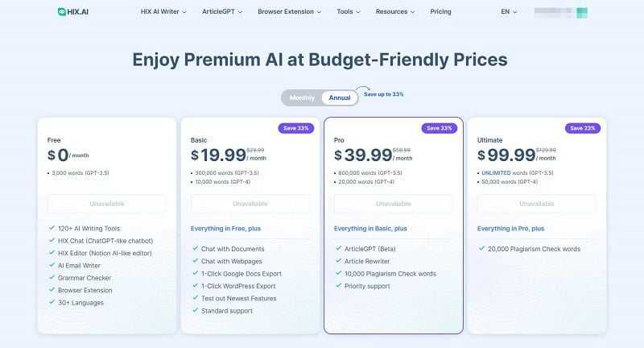Image resolution: width=644 pixels, height=348 pixels.
Task: Open the Tools menu
Action: (x=349, y=12)
